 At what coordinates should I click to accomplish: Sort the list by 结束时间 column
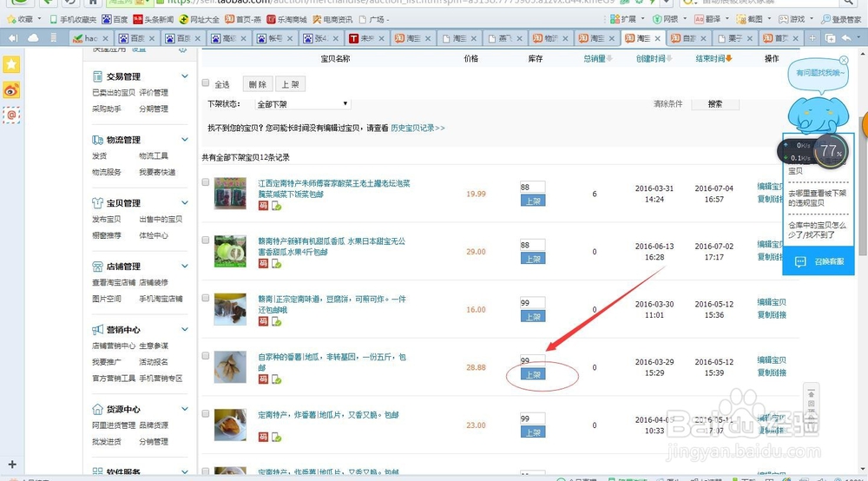click(x=713, y=59)
